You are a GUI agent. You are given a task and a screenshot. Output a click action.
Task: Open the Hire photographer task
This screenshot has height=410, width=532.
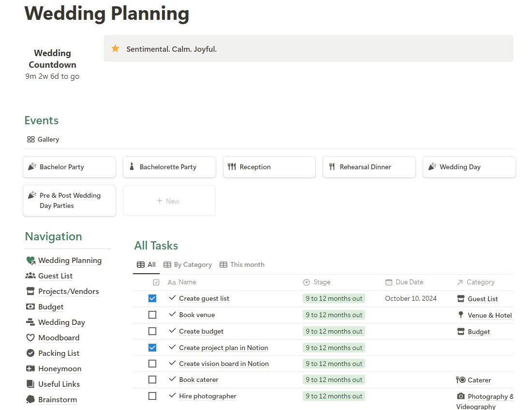pos(207,396)
